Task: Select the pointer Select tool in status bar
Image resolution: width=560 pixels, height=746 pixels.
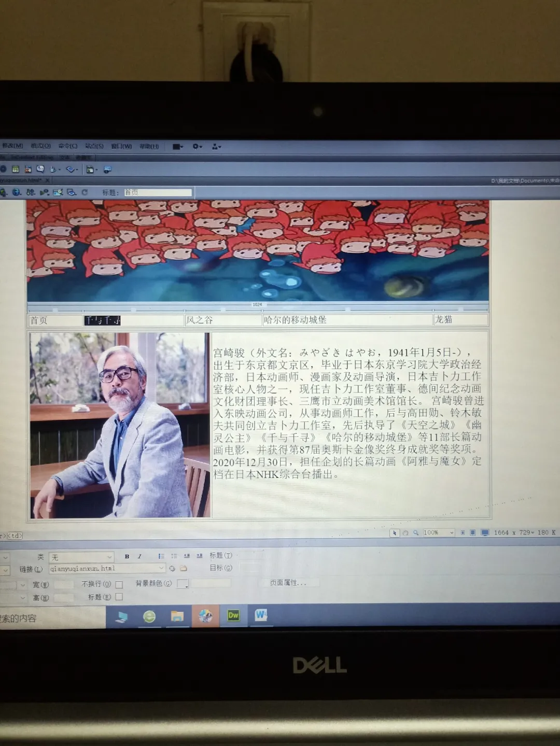Action: pos(394,532)
